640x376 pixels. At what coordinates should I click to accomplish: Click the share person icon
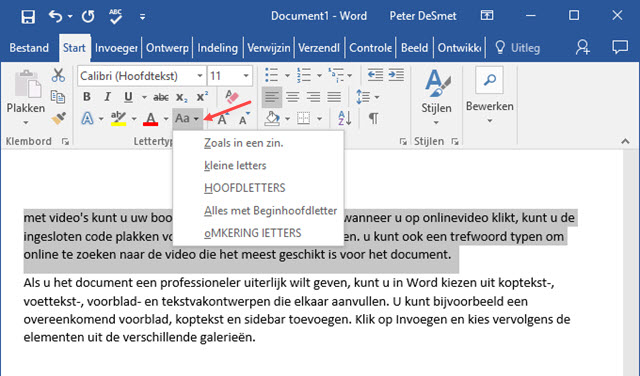(x=583, y=47)
